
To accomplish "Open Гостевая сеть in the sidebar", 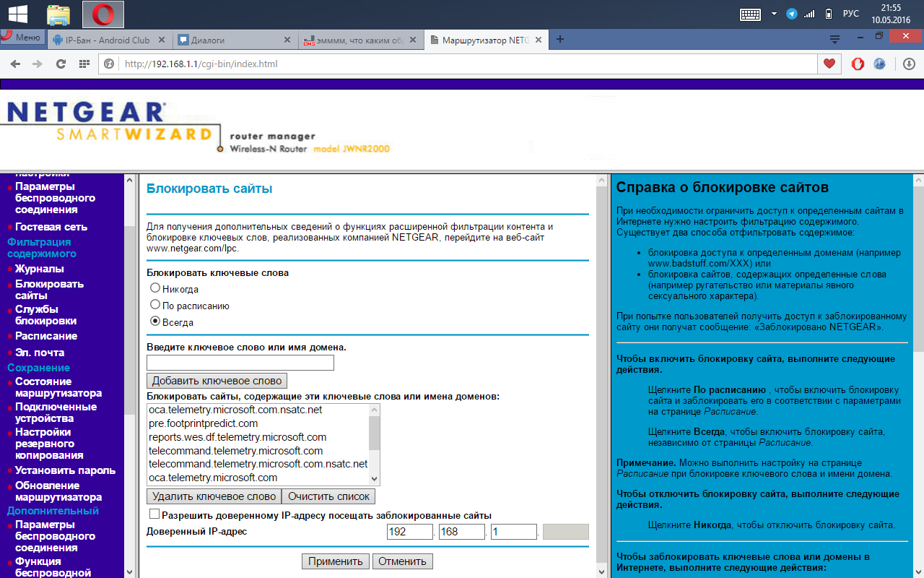I will [x=51, y=227].
